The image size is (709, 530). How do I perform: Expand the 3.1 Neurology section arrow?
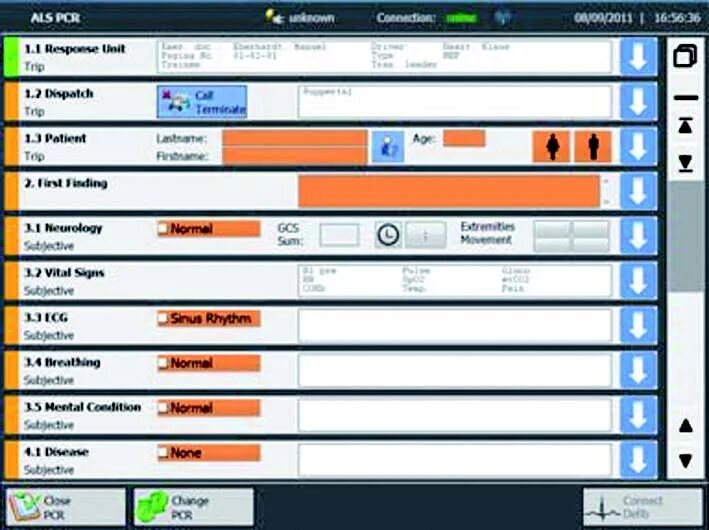(638, 236)
